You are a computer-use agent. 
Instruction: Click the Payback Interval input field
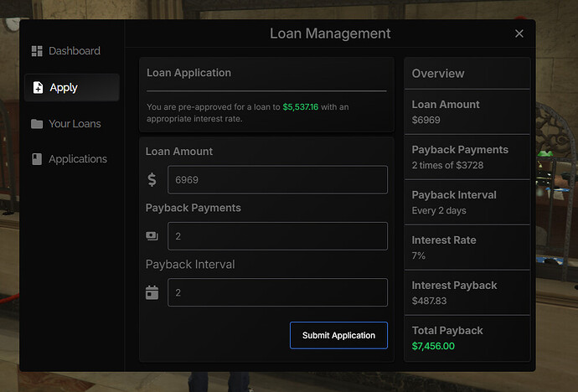277,292
